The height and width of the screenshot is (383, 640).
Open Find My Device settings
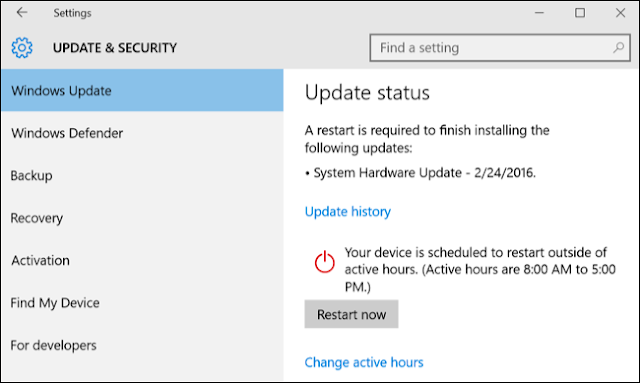pyautogui.click(x=142, y=303)
